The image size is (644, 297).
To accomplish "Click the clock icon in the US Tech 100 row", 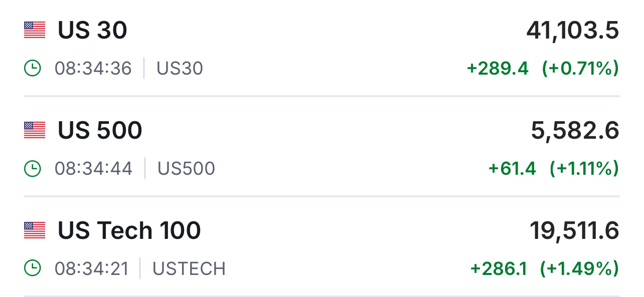I will click(x=33, y=269).
